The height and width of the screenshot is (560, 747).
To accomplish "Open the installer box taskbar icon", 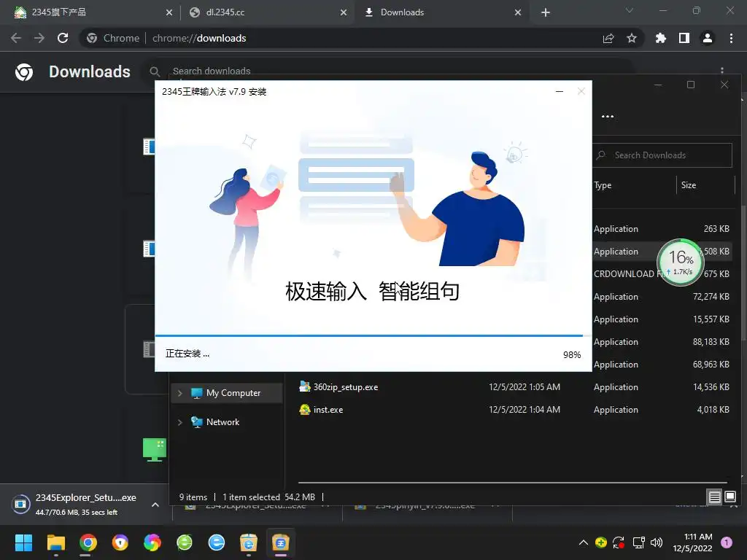I will 249,542.
